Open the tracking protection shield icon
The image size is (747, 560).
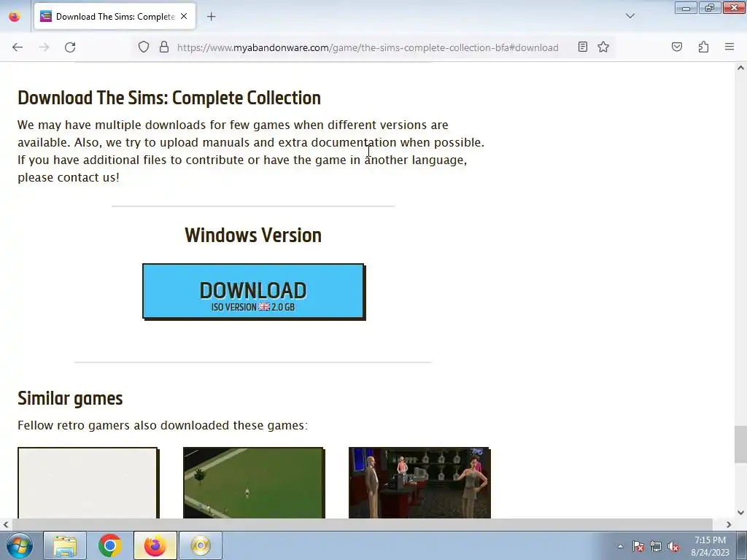[144, 47]
